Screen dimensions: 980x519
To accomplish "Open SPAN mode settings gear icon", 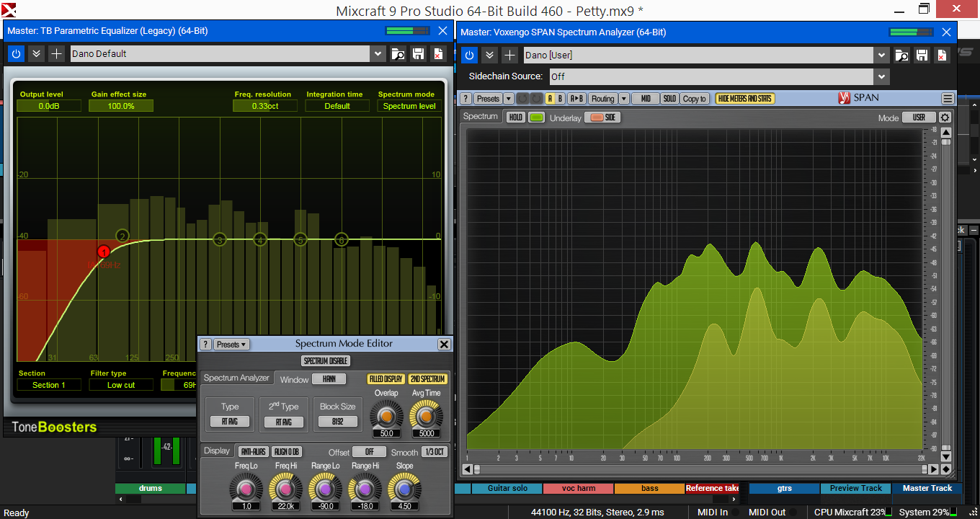I will (x=945, y=117).
